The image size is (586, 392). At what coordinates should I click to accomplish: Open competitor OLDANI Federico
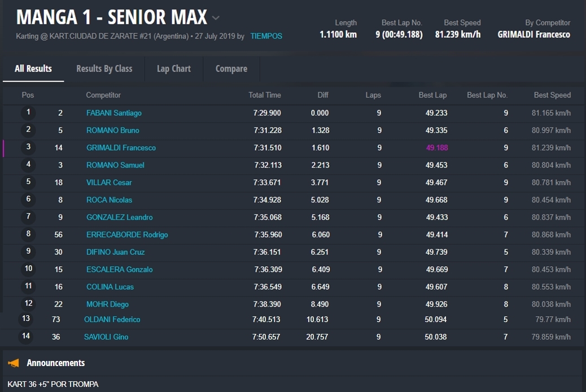pyautogui.click(x=112, y=320)
